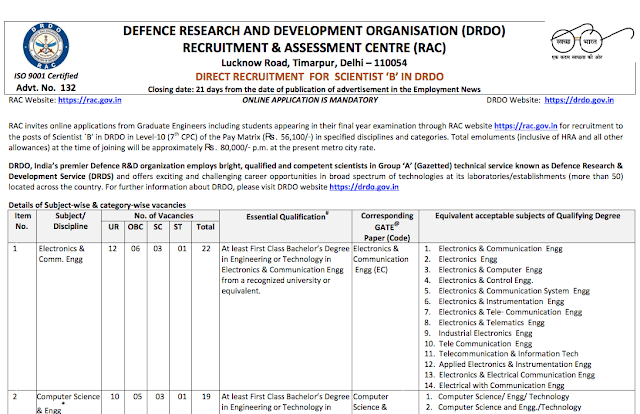The image size is (640, 414).
Task: Click 'Electronics & Control Engg.' list item
Action: [486, 280]
